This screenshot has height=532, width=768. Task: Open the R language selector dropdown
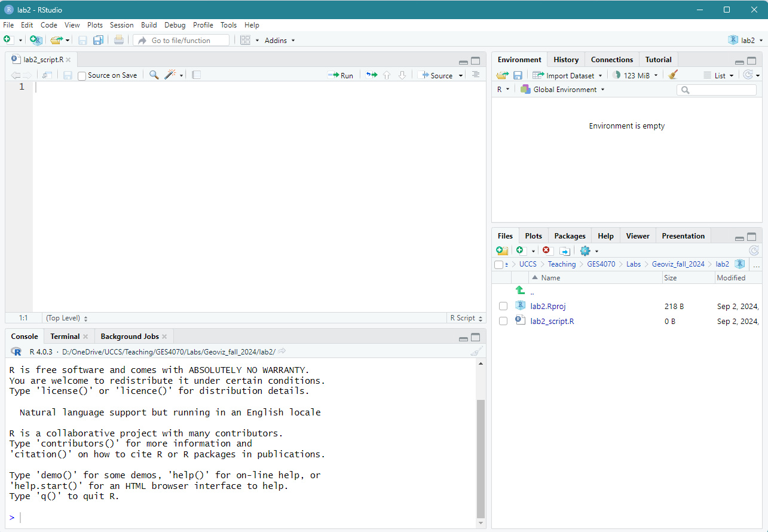503,90
